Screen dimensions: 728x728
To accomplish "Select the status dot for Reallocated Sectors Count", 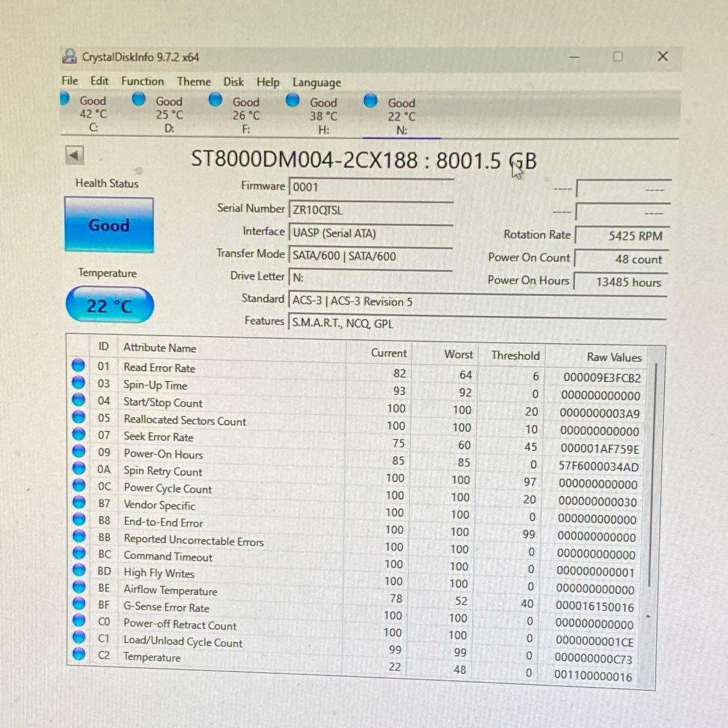I will click(78, 417).
